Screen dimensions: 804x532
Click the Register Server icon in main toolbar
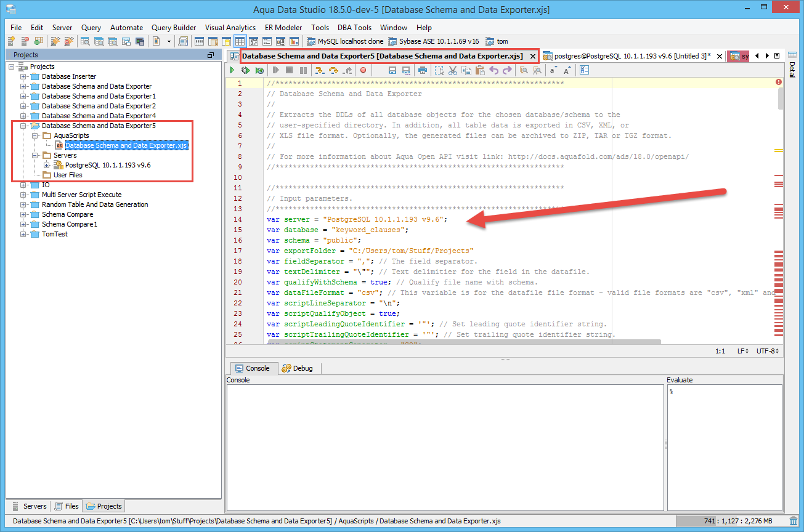pos(11,41)
